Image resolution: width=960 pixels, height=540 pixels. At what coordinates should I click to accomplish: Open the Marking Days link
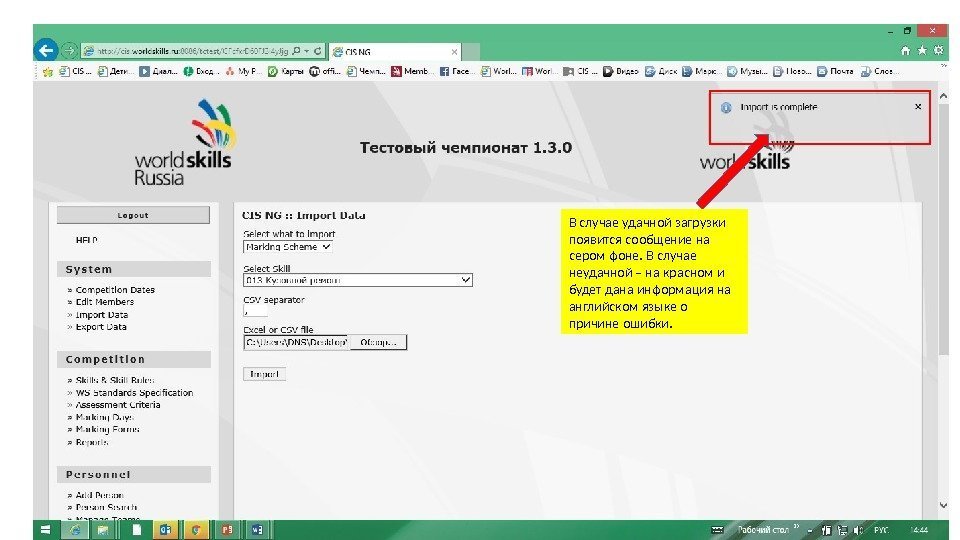[104, 417]
